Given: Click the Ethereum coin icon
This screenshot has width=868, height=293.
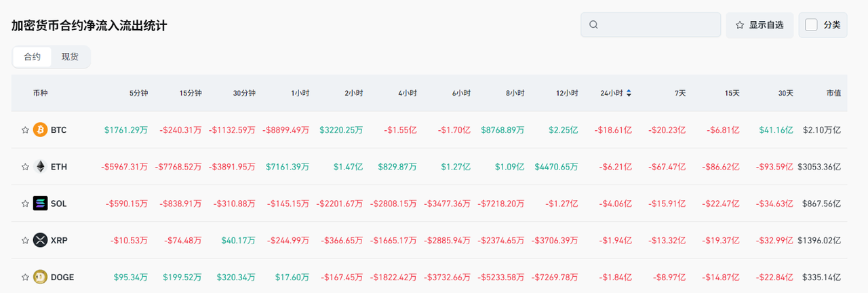Looking at the screenshot, I should pos(41,166).
